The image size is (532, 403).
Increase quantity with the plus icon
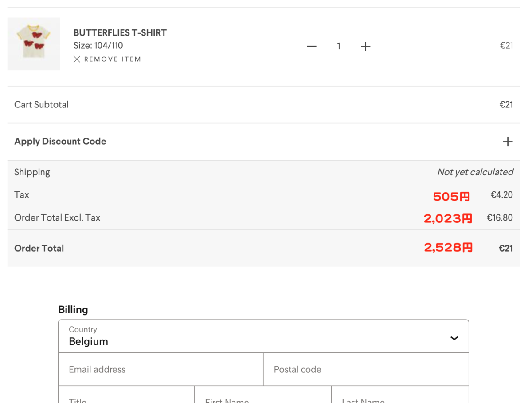pos(365,46)
